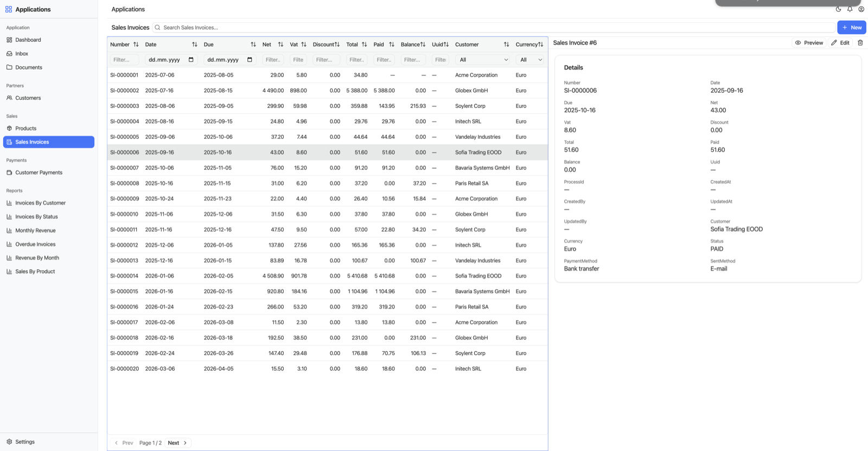Go to Next page
The width and height of the screenshot is (868, 451).
177,443
